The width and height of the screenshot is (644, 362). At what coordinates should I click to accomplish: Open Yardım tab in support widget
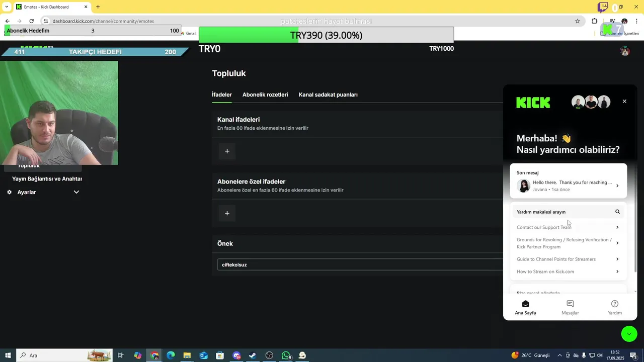pyautogui.click(x=615, y=307)
